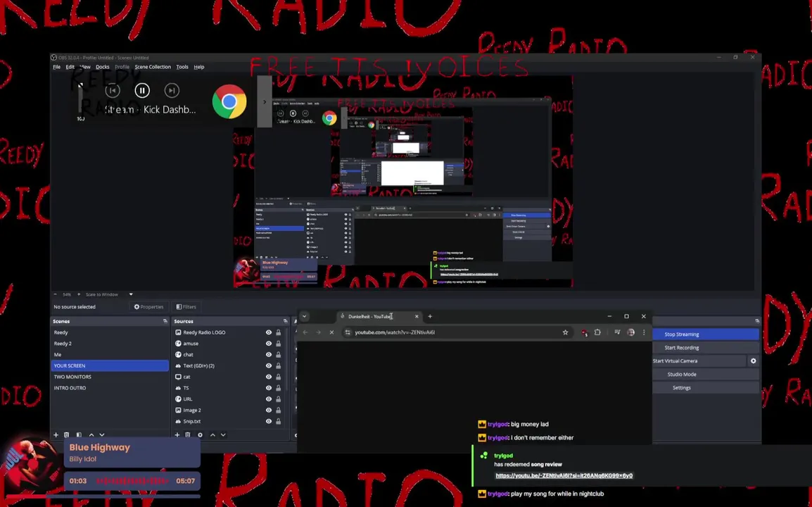Open the OBS File menu
The height and width of the screenshot is (507, 812).
coord(56,67)
